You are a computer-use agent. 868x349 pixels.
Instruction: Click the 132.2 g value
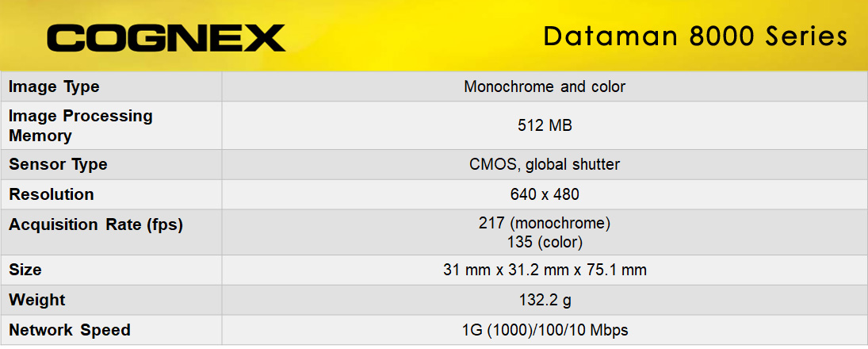point(545,301)
